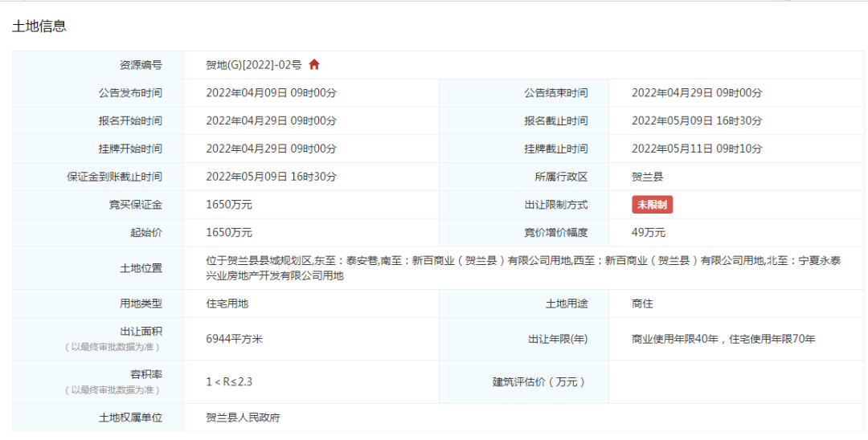The image size is (868, 440).
Task: Click the 土地用途 label
Action: click(567, 304)
